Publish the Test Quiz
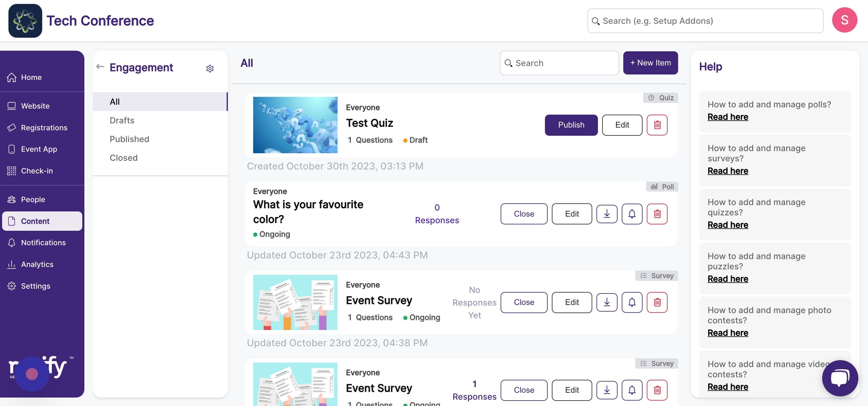The image size is (868, 406). [x=571, y=125]
